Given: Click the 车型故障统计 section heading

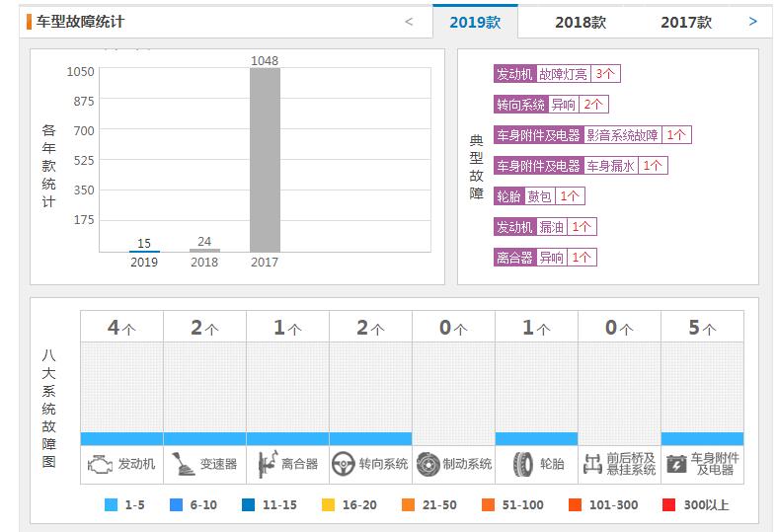Looking at the screenshot, I should (80, 22).
